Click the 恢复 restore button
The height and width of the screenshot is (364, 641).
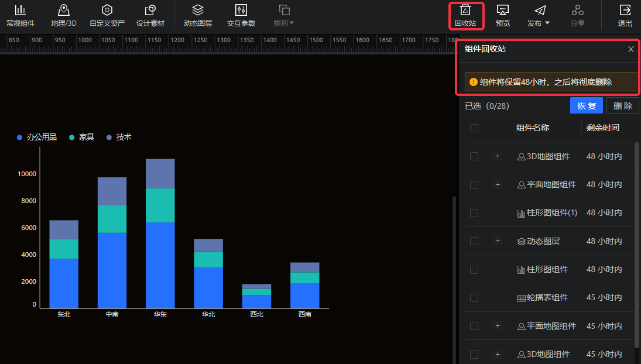tap(586, 106)
